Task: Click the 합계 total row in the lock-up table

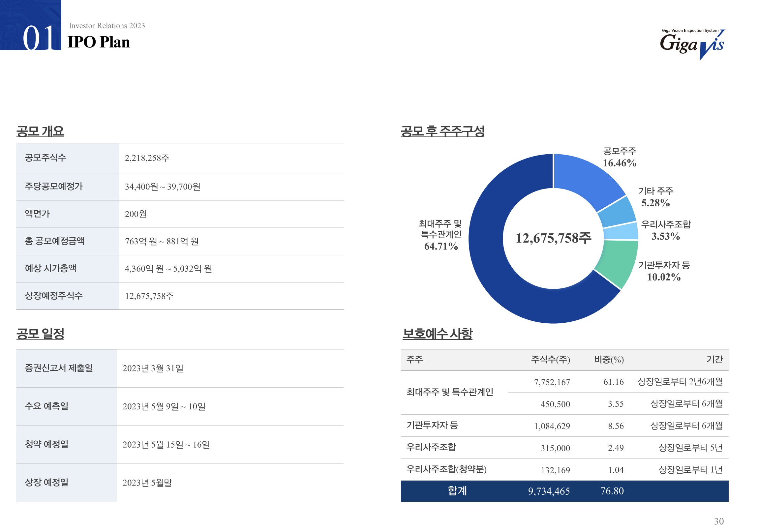Action: point(457,491)
